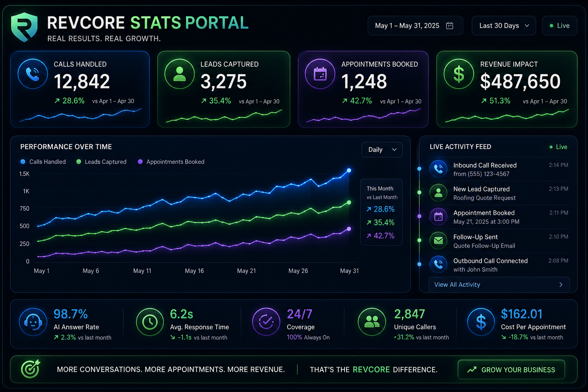Click the Appointments Booked May 31 data point
Image resolution: width=588 pixels, height=392 pixels.
pyautogui.click(x=349, y=229)
